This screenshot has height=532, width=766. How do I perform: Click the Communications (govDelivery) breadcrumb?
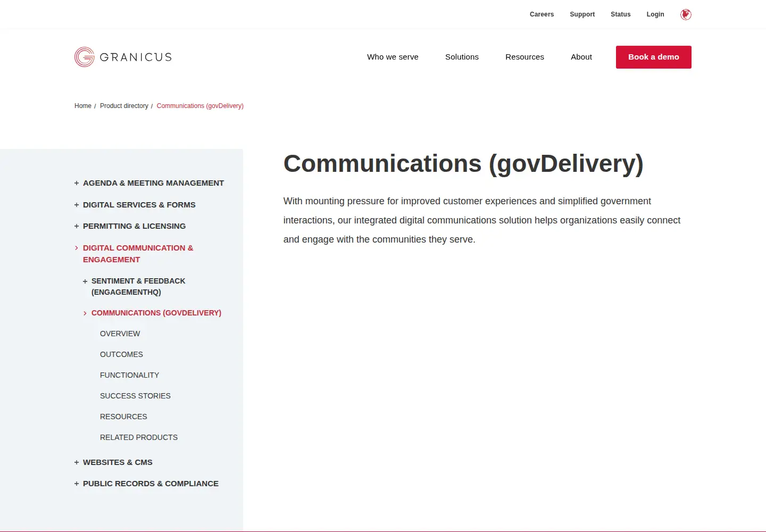(x=200, y=106)
